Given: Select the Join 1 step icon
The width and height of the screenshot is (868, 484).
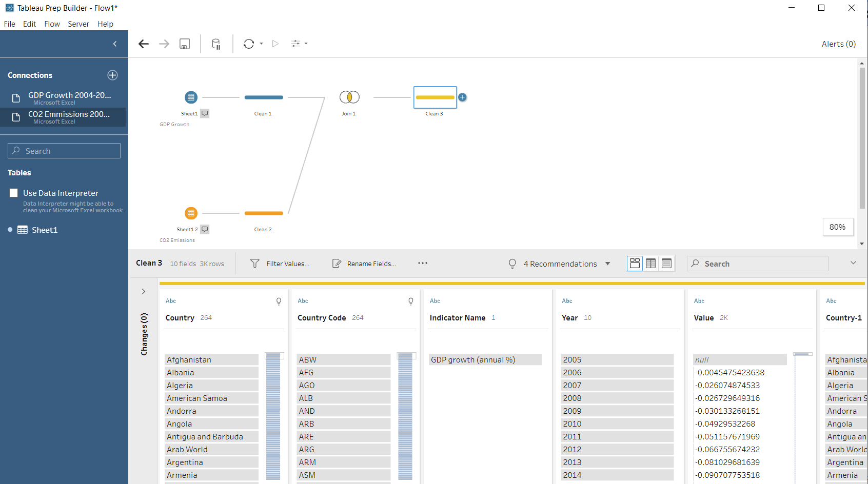Looking at the screenshot, I should pyautogui.click(x=349, y=97).
